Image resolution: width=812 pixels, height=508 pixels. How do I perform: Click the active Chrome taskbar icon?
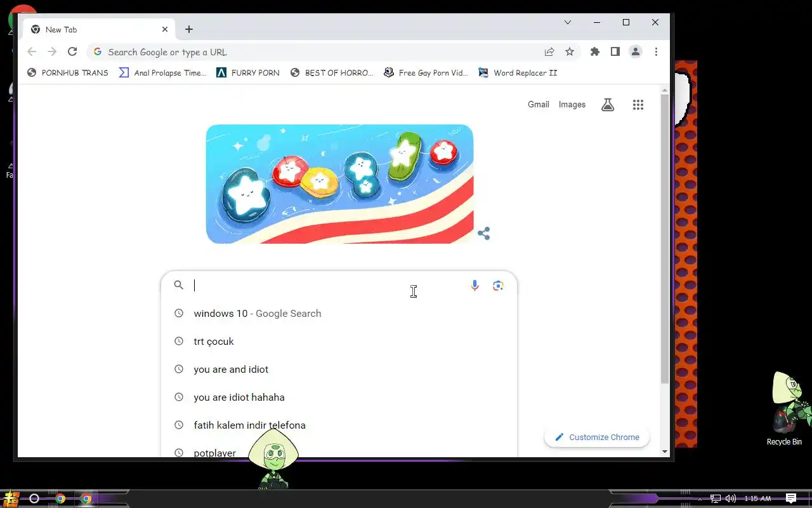(x=86, y=498)
